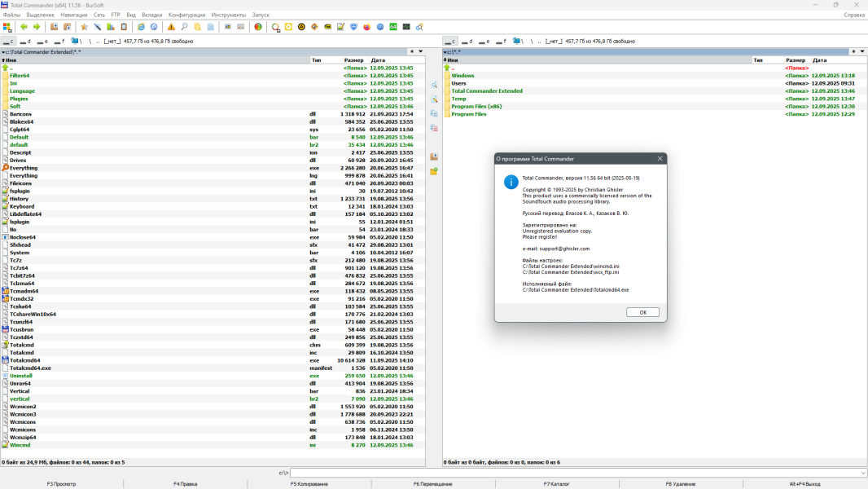Select drive e in right drive bar
The width and height of the screenshot is (868, 489).
click(x=484, y=41)
